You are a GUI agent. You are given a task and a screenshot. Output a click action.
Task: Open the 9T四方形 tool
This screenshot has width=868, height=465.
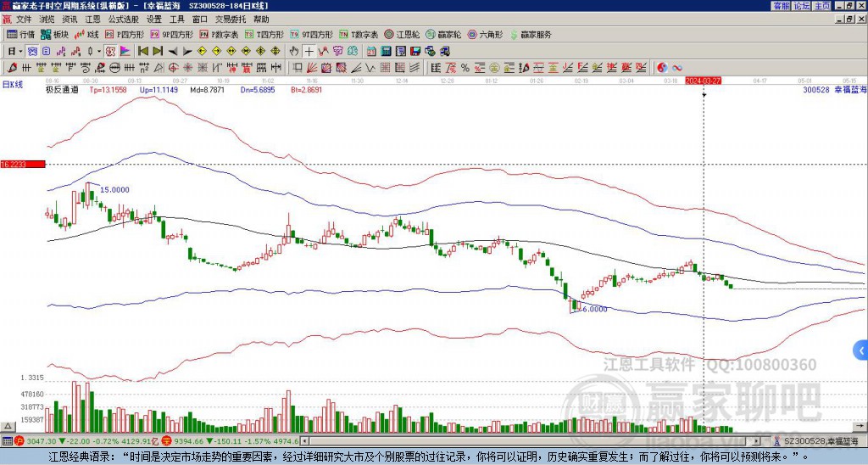(311, 34)
